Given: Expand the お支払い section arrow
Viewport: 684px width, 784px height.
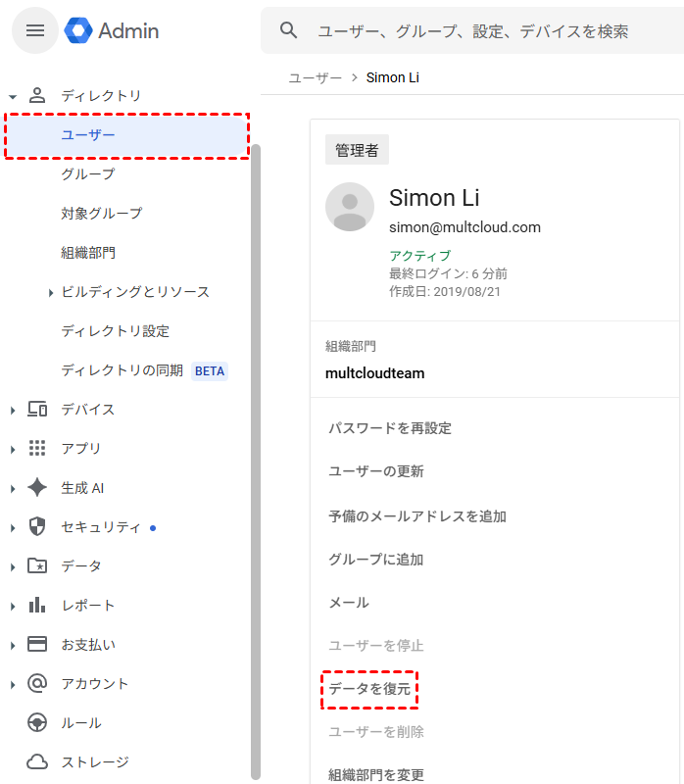Looking at the screenshot, I should 13,645.
